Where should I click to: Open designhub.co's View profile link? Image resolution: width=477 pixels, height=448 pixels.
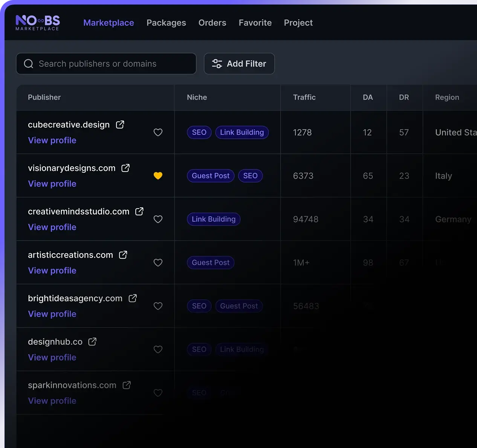[52, 357]
